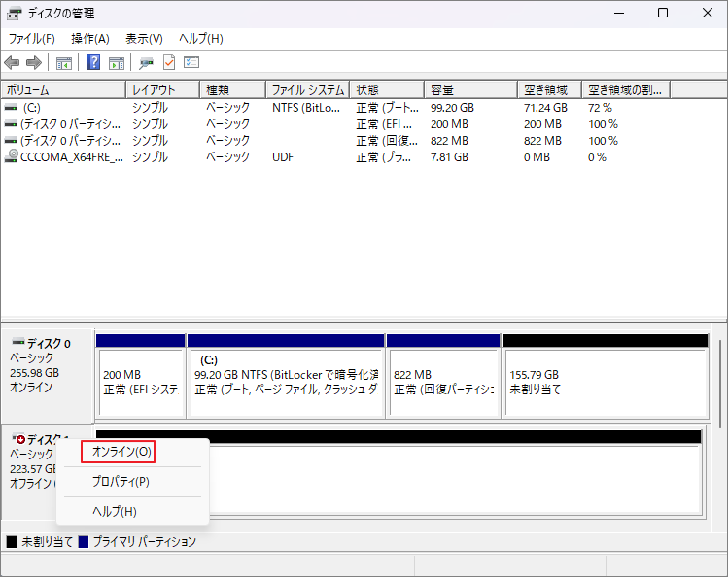Open the 表示(V) menu
The width and height of the screenshot is (728, 577).
tap(144, 39)
